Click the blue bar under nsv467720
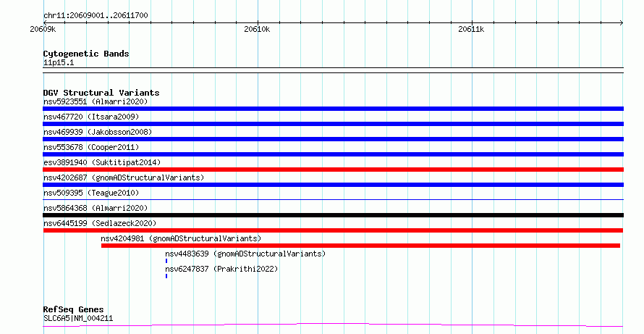 [333, 124]
